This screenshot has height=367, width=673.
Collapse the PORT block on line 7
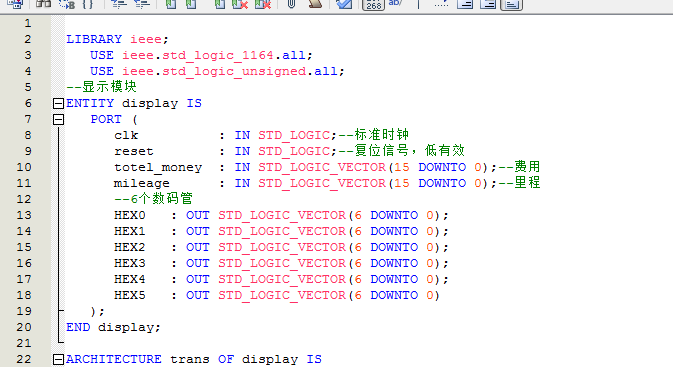tap(58, 119)
